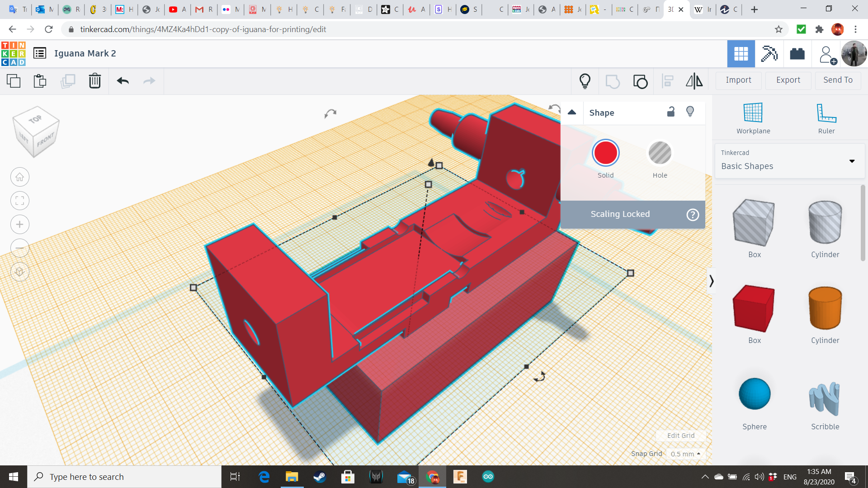Open the Snap Grid 0.5 mm dropdown
This screenshot has width=868, height=488.
[x=685, y=454]
